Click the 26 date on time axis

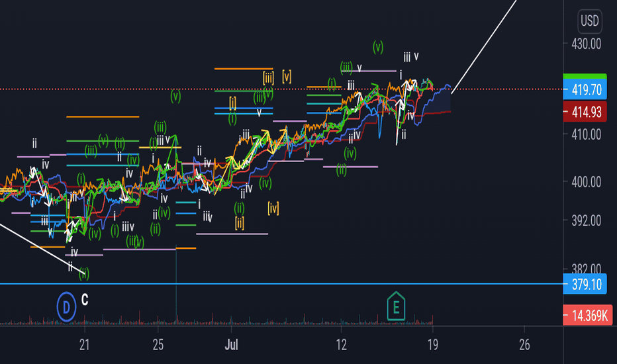coord(524,345)
